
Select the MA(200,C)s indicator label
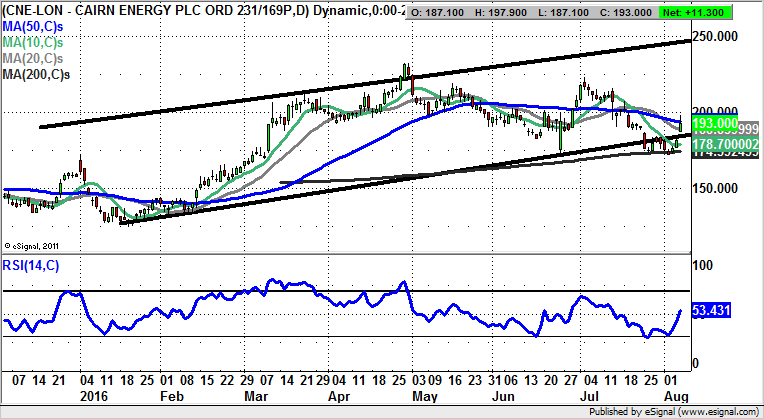click(x=42, y=75)
